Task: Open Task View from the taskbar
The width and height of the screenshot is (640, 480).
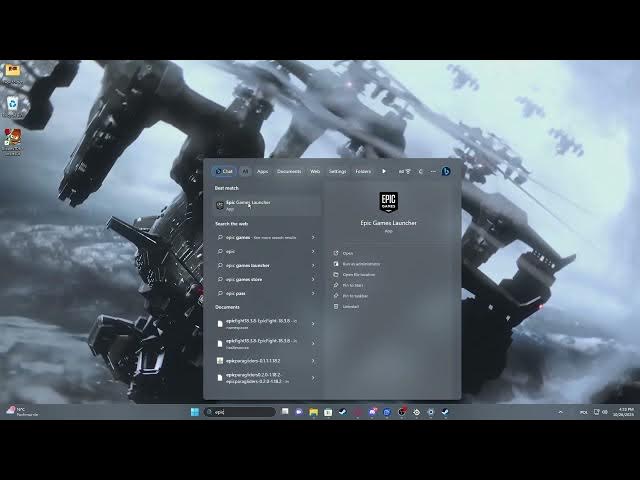Action: click(x=285, y=411)
